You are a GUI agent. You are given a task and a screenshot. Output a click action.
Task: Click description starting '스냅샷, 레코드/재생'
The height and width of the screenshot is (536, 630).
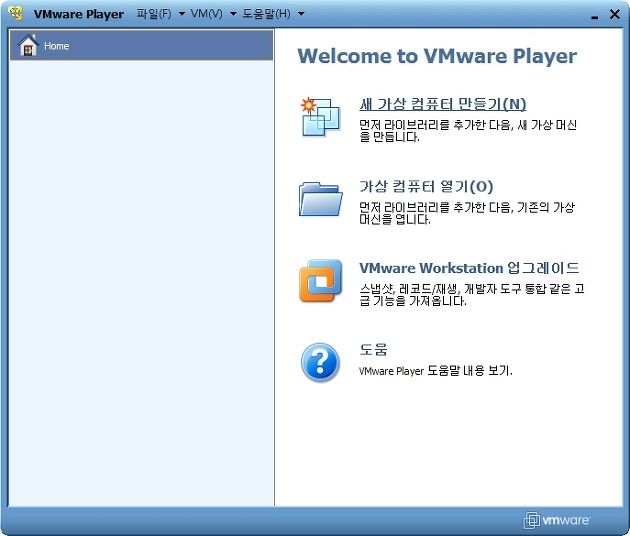(472, 295)
